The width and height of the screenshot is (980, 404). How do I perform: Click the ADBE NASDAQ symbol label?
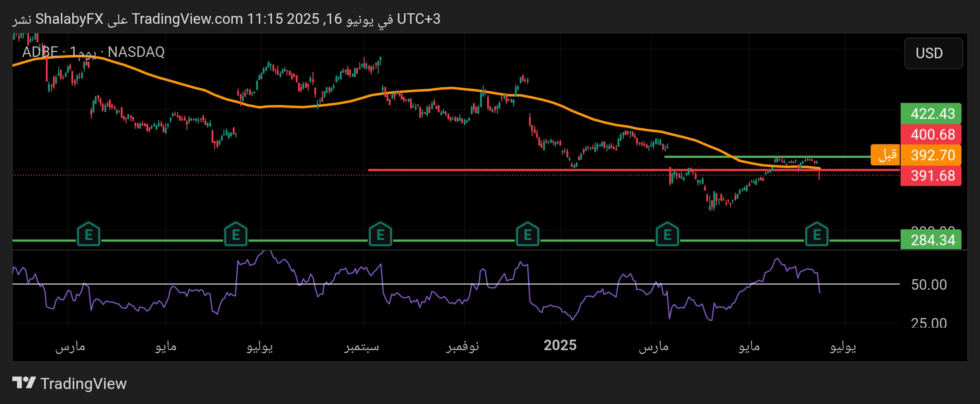coord(93,52)
